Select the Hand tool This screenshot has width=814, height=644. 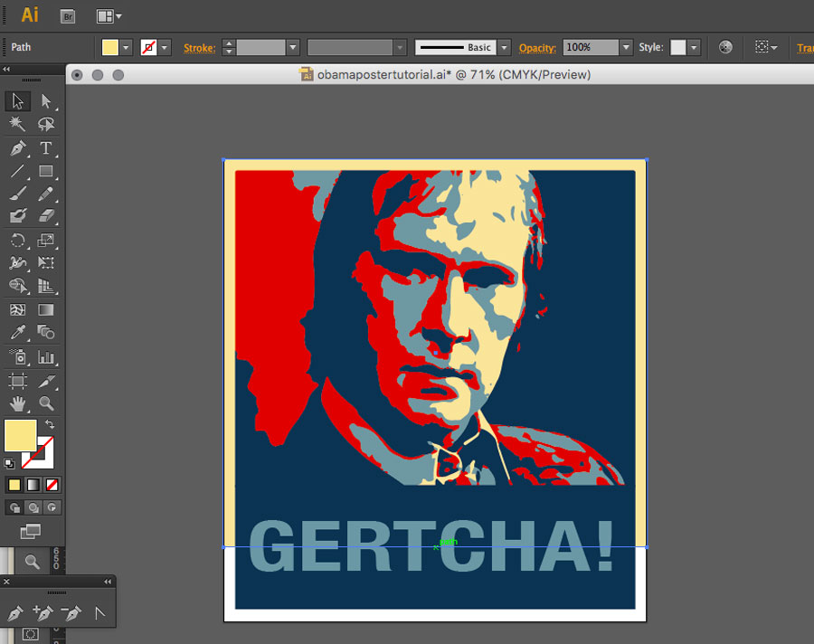point(18,403)
